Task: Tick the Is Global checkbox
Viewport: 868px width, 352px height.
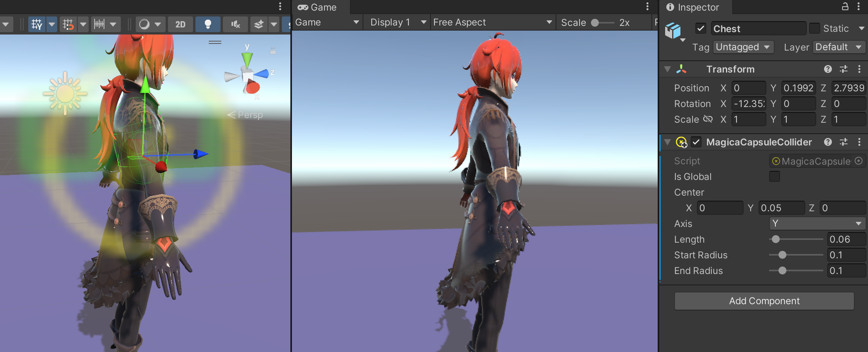Action: click(x=774, y=177)
